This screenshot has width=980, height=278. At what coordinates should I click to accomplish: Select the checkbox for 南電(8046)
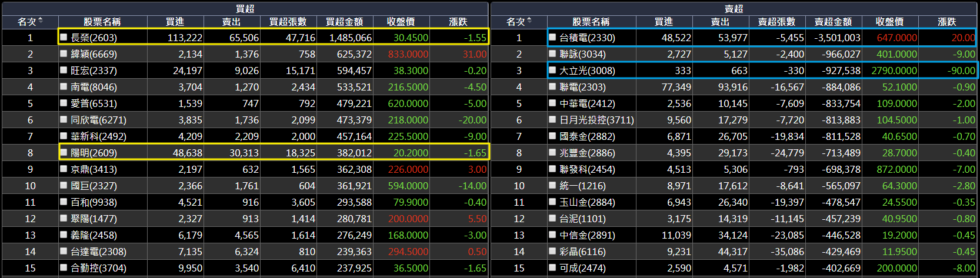[64, 86]
